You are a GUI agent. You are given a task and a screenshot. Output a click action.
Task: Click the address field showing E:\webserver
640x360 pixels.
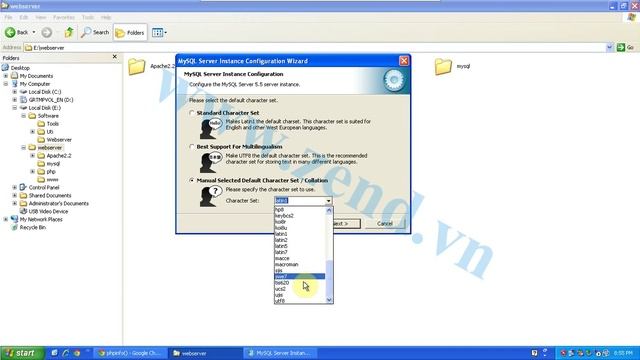point(314,48)
